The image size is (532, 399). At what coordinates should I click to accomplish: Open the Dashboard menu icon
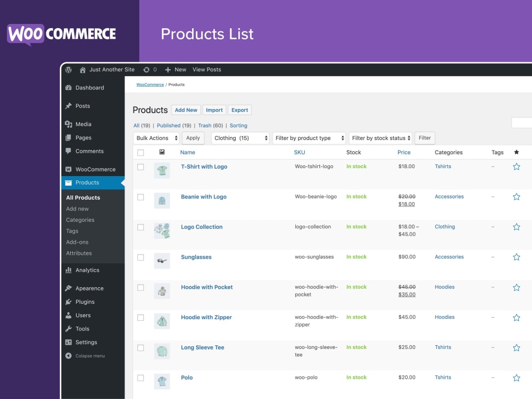[x=68, y=87]
